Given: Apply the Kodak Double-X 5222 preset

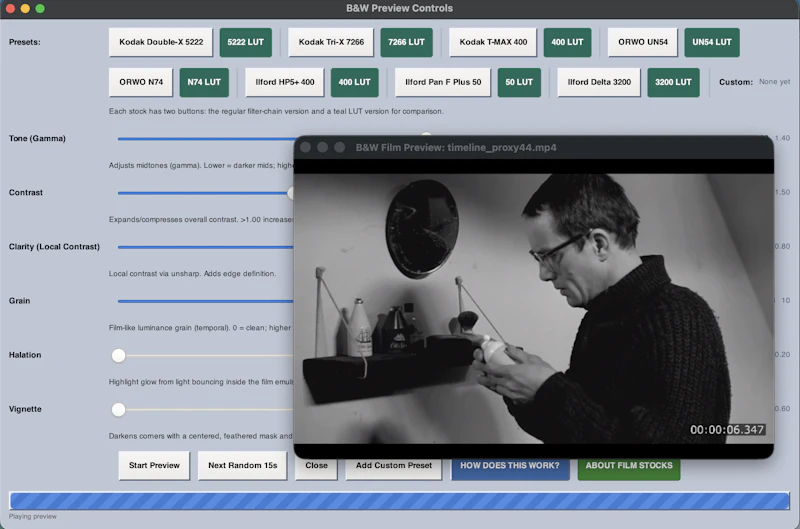Looking at the screenshot, I should (161, 42).
